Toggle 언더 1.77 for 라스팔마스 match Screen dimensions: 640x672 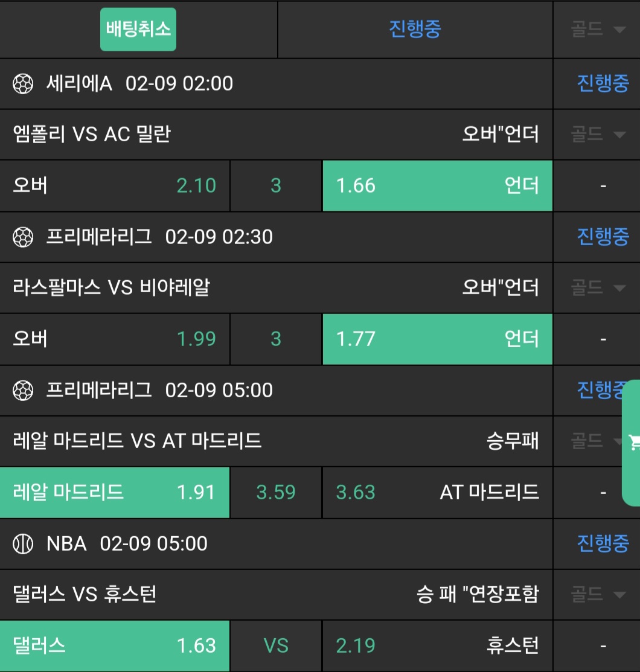pyautogui.click(x=437, y=339)
